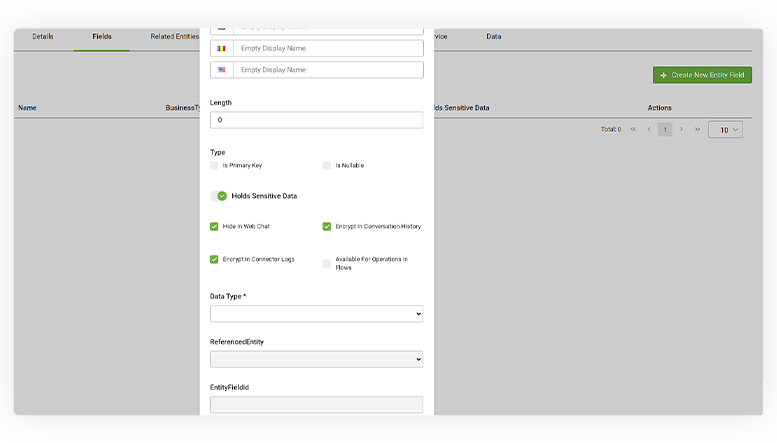Check Available For Operations In Flows
777x443 pixels.
pyautogui.click(x=327, y=263)
